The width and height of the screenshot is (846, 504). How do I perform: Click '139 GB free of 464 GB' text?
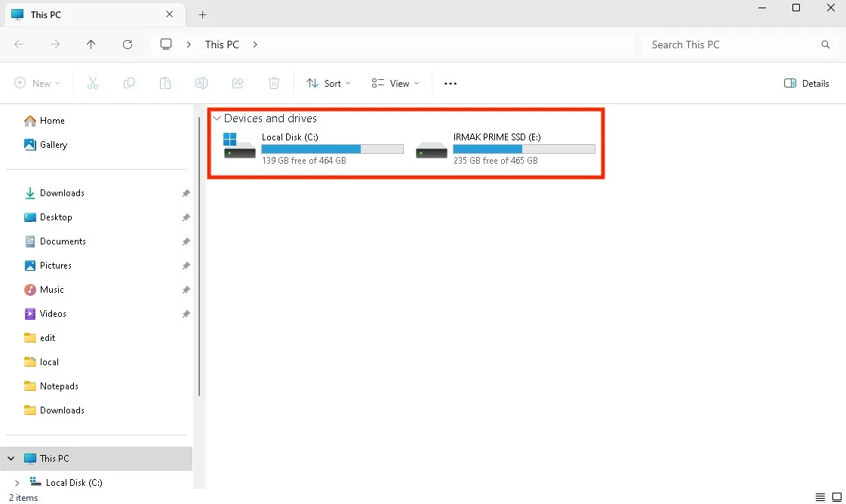(x=304, y=160)
